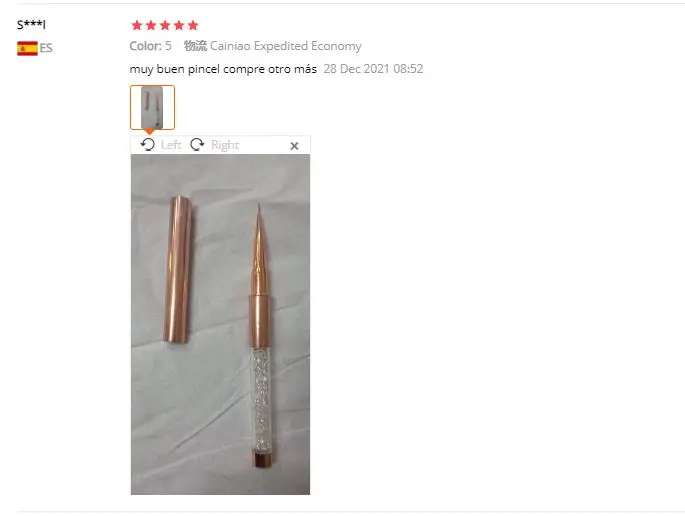Click the first red rating star
Screen dimensions: 685x516
tap(137, 25)
